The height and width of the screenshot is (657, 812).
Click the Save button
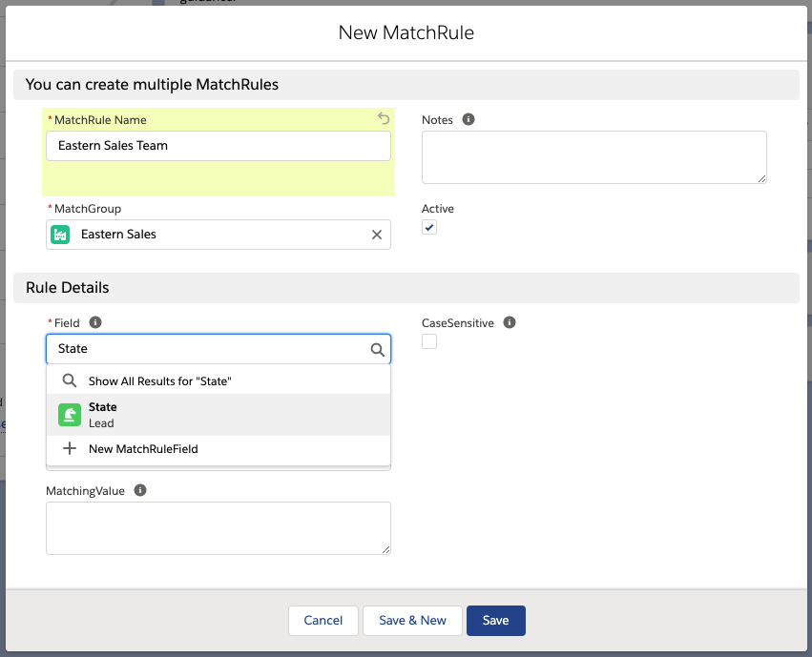(495, 620)
